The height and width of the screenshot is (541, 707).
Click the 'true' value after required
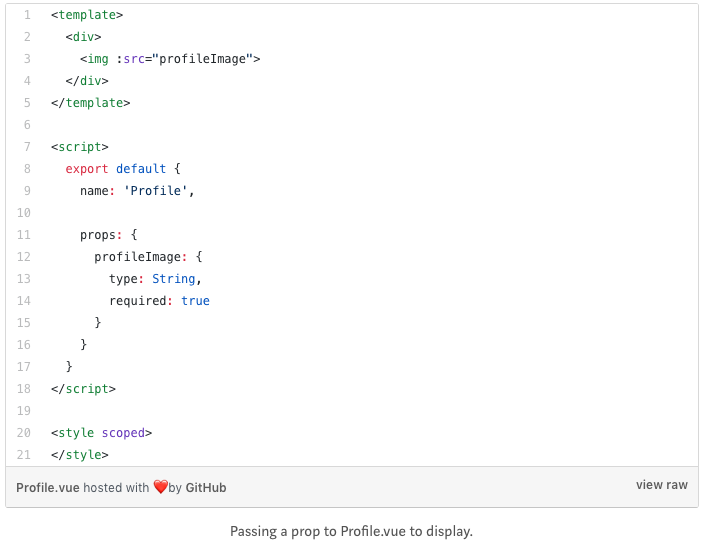tap(195, 301)
